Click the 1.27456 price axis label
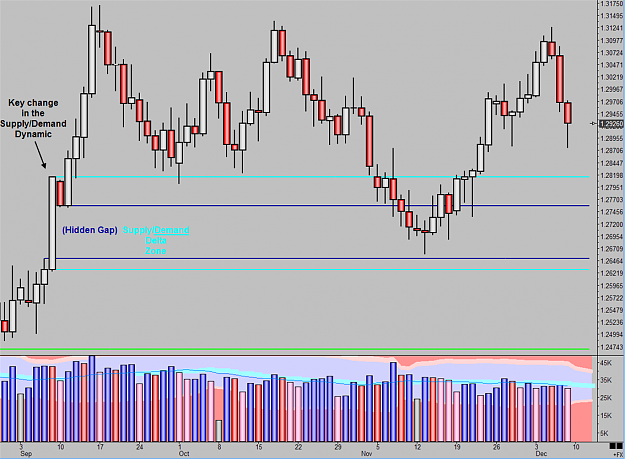Screen dimensions: 625x459 click(x=611, y=212)
